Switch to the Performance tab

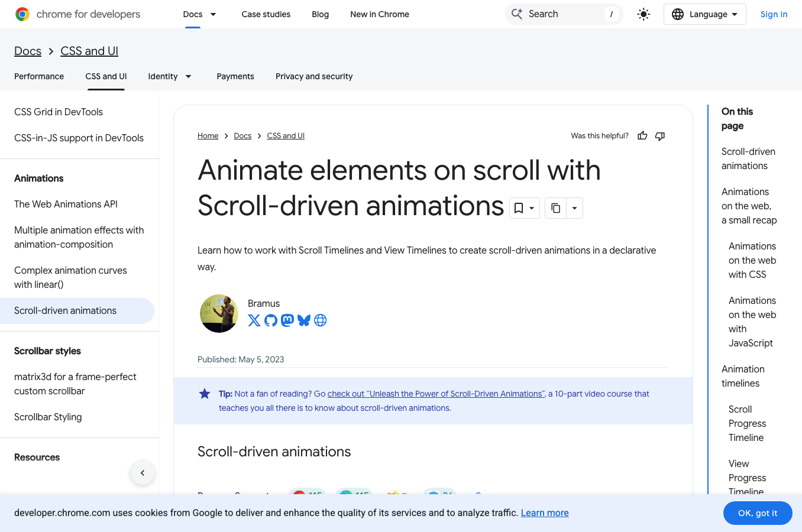[38, 76]
